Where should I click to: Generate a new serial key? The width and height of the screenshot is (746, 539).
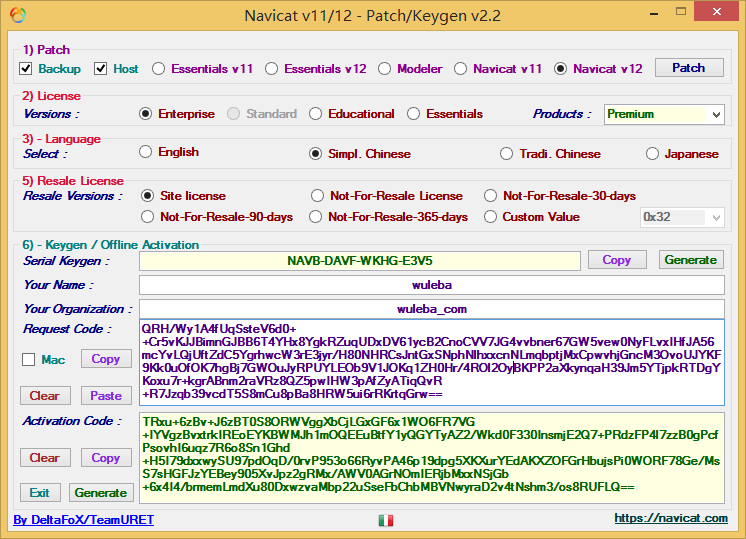pos(691,260)
